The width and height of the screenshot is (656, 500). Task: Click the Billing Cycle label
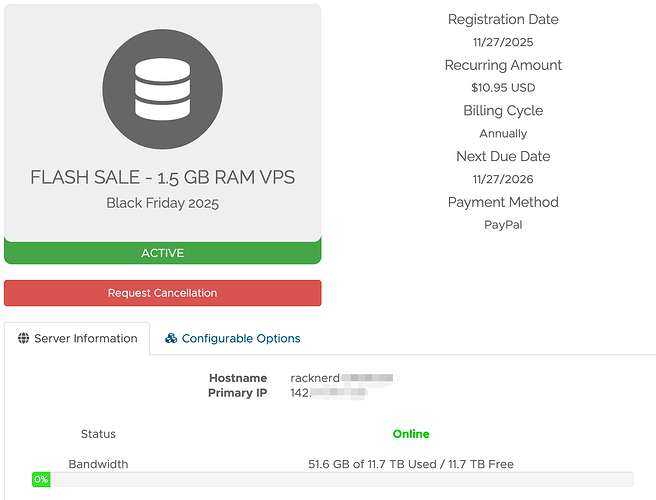503,111
